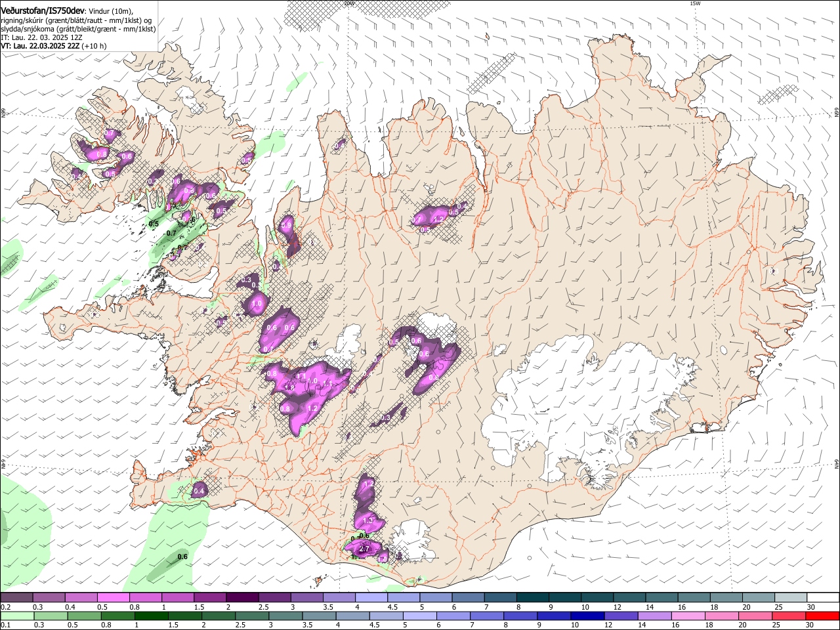Select the grey-purple 0.2–0.3 snow legend swatch

(x=16, y=598)
